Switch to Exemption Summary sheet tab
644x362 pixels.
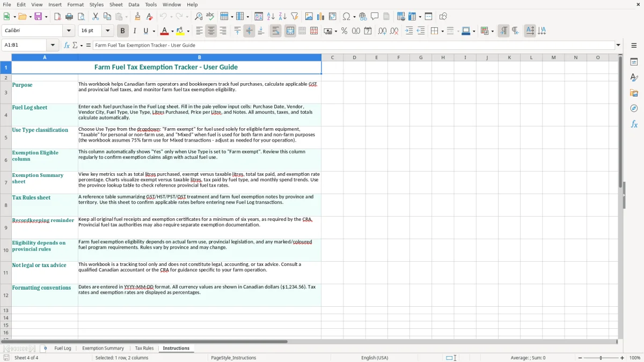[x=103, y=348]
